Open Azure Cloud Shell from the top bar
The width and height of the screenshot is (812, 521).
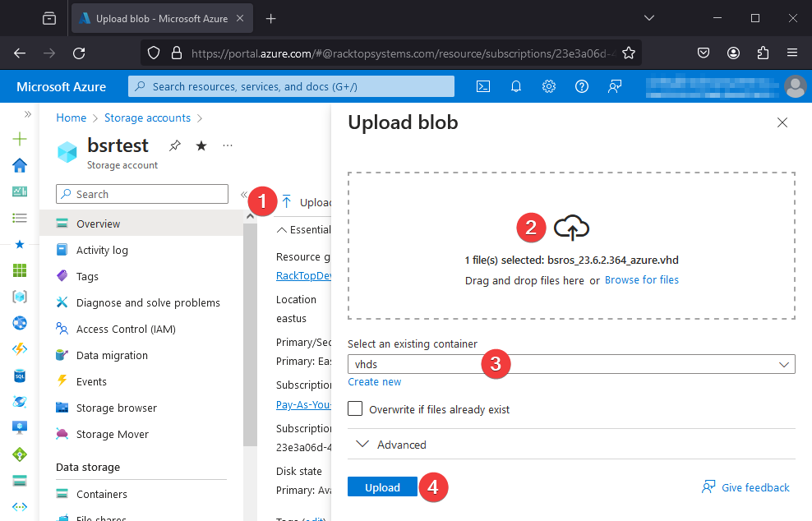[x=483, y=85]
